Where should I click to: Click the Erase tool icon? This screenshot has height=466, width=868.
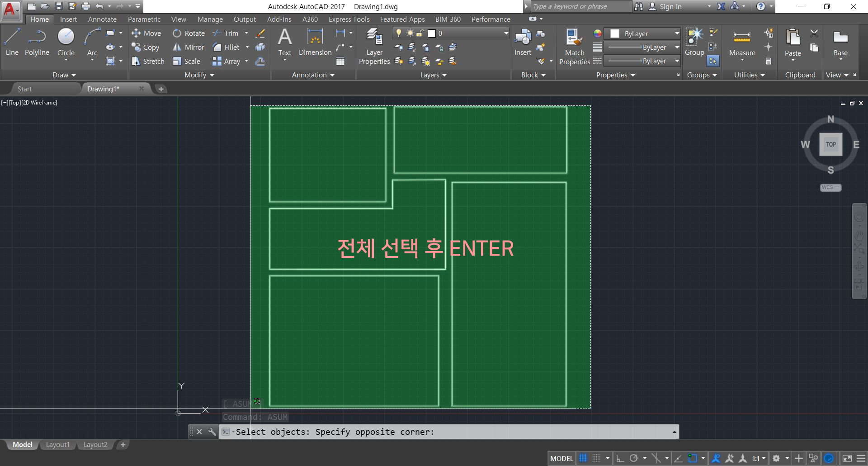[260, 33]
